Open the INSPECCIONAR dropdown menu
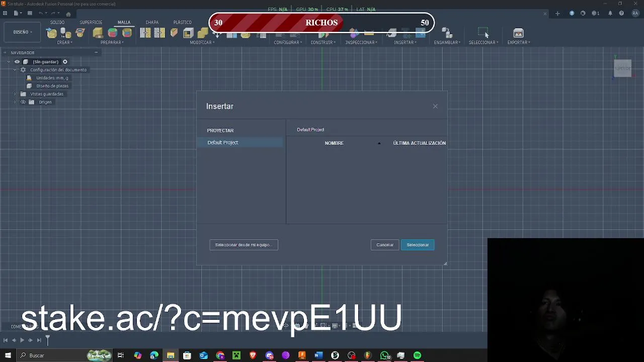Screen dimensions: 644x362 [361, 42]
